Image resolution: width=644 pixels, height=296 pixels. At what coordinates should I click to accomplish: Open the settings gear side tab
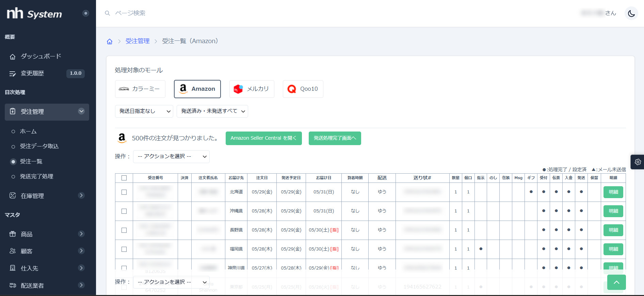coord(638,162)
